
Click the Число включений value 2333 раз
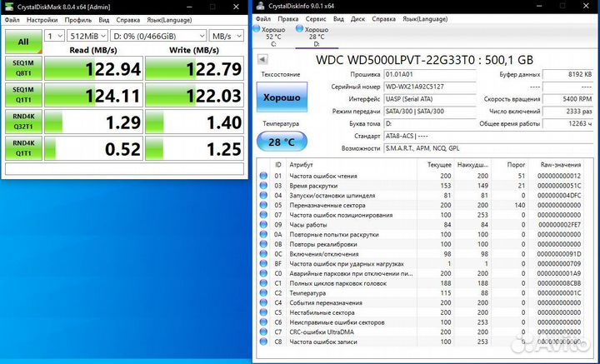(x=567, y=112)
